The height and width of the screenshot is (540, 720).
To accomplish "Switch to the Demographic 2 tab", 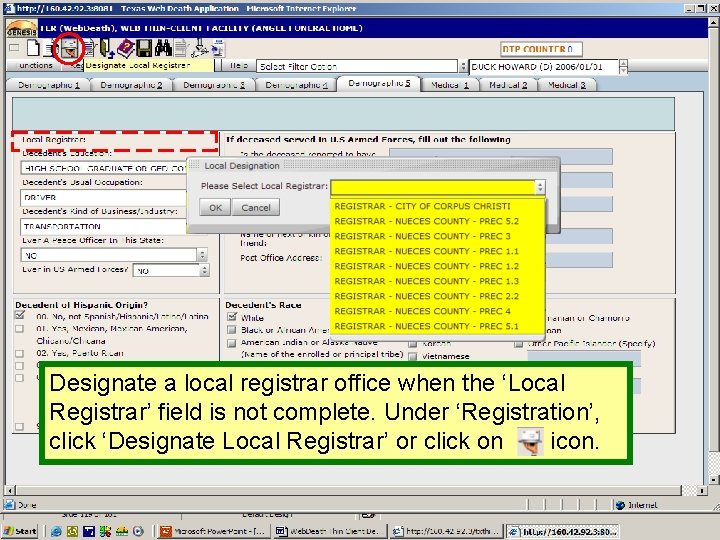I will [x=131, y=85].
